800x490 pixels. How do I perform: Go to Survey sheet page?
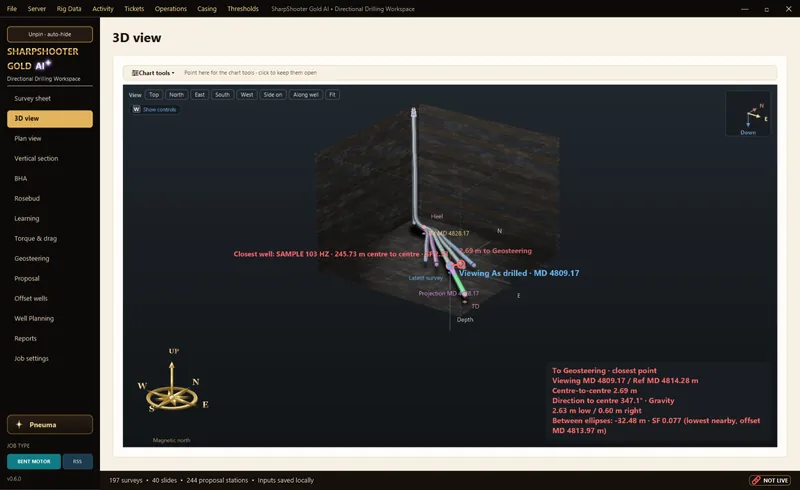50,99
